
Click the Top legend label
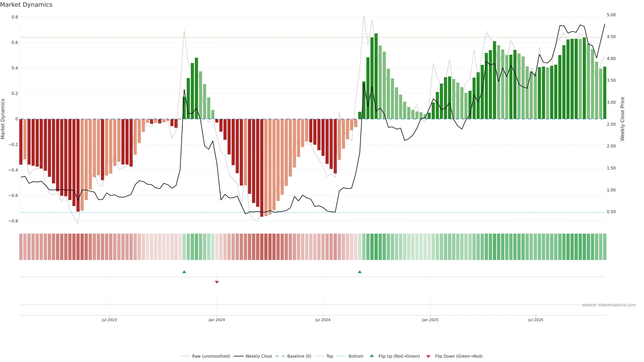(330, 356)
